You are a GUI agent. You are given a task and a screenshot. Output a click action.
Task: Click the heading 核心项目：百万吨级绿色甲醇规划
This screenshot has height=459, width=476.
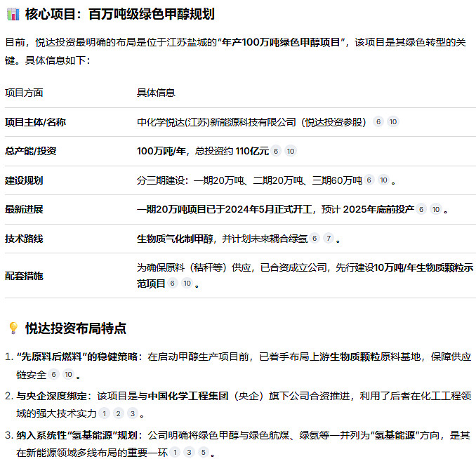click(x=120, y=14)
